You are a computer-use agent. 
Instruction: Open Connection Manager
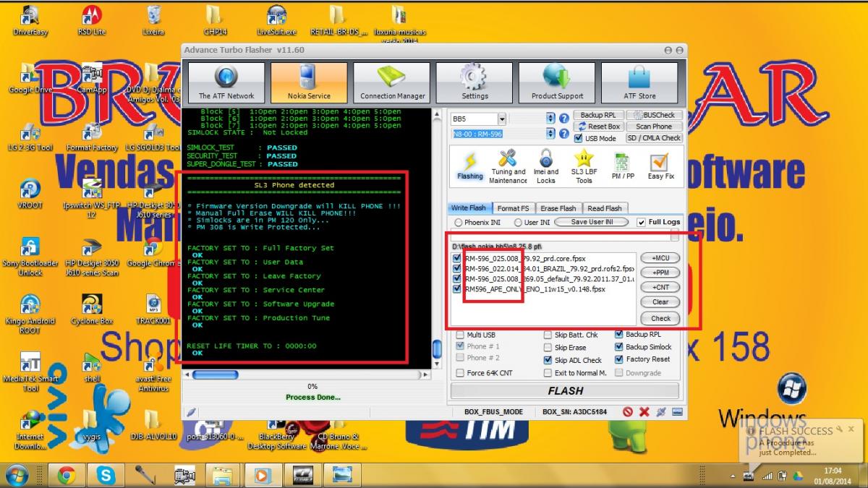392,82
